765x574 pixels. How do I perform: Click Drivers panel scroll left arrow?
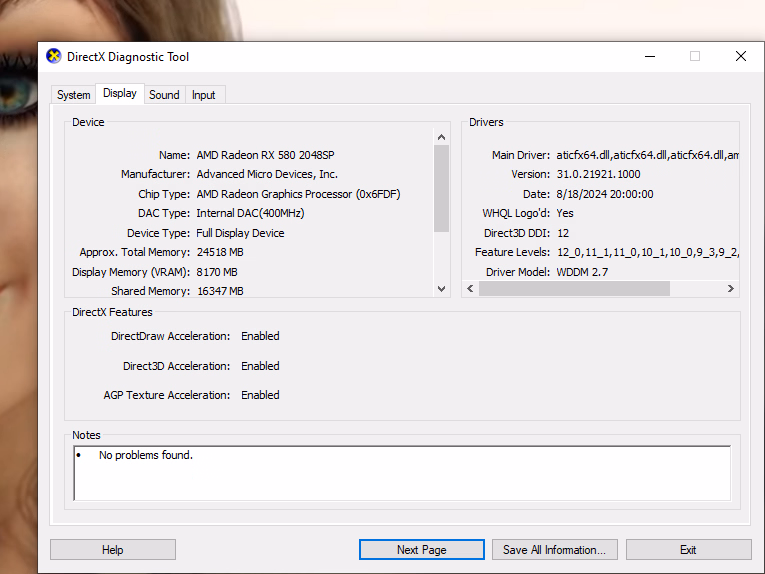point(470,288)
